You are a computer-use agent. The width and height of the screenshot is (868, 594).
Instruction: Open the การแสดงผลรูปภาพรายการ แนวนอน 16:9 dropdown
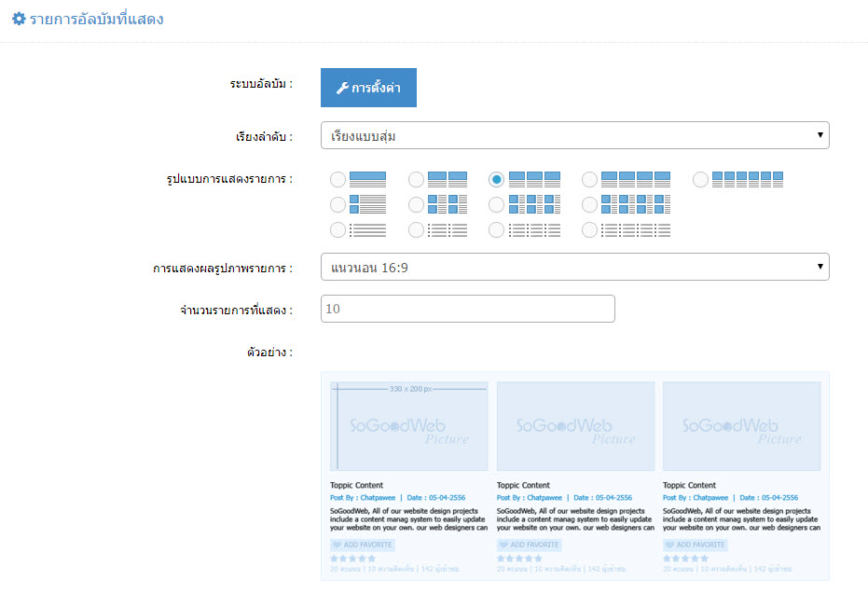click(574, 267)
